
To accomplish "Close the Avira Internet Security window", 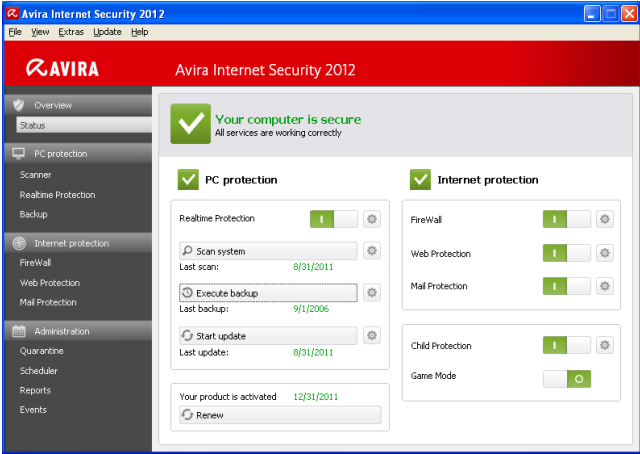I will point(629,14).
